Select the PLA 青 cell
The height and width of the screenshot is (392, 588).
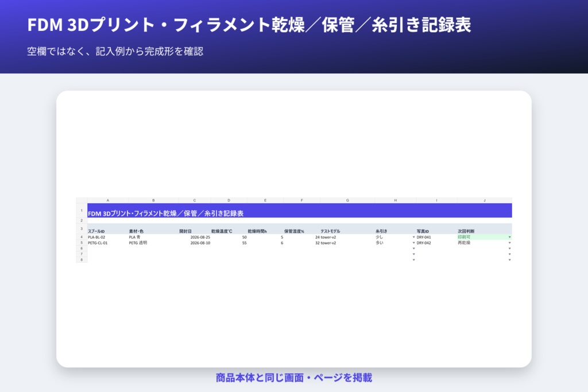point(154,237)
